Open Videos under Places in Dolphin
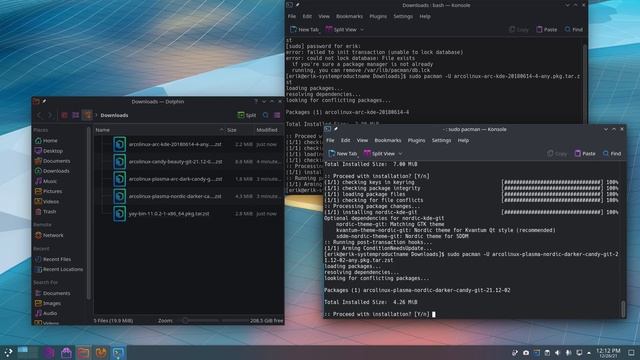The width and height of the screenshot is (640, 360). pyautogui.click(x=47, y=202)
